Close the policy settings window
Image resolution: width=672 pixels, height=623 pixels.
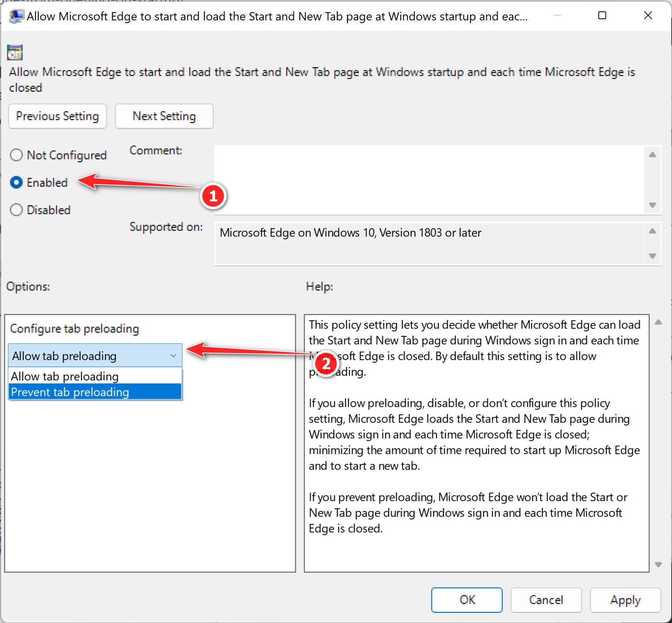[x=648, y=16]
